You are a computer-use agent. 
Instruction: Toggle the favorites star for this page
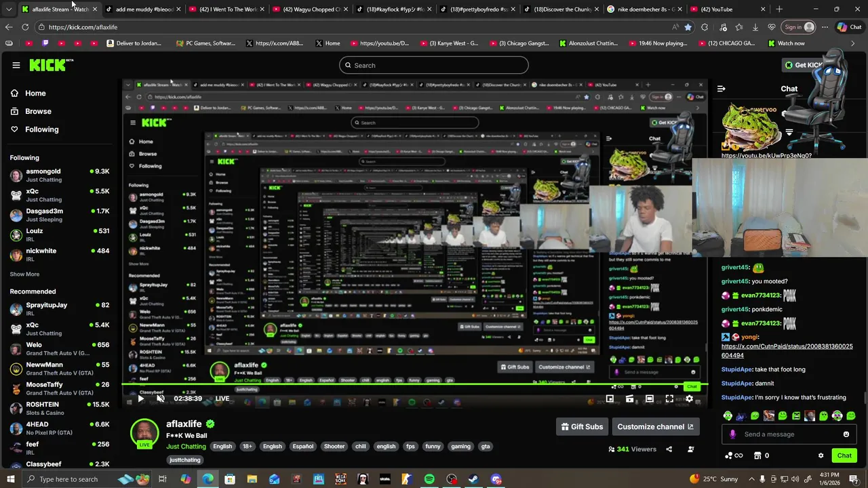[688, 27]
